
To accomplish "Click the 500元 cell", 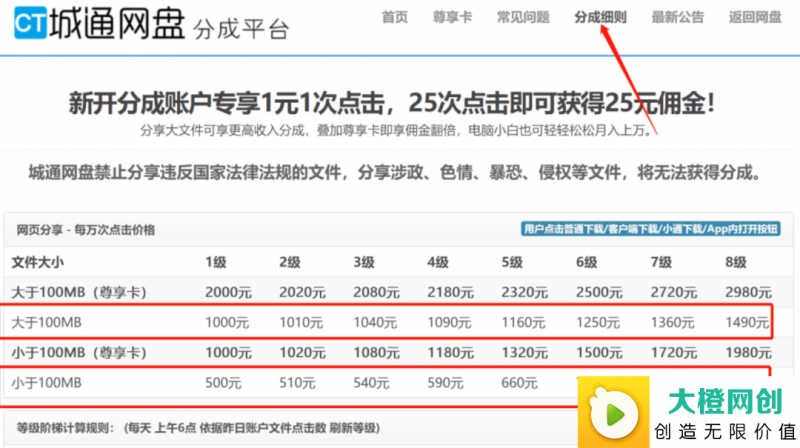I will pos(223,383).
